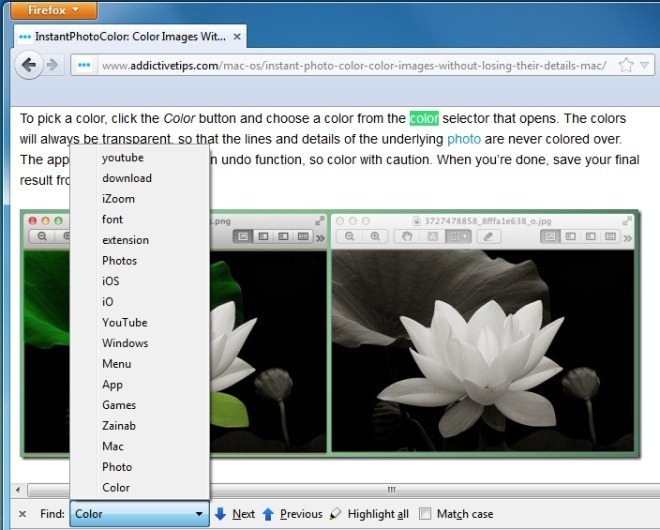Select the text 'A' tool in right Preview

coord(432,236)
